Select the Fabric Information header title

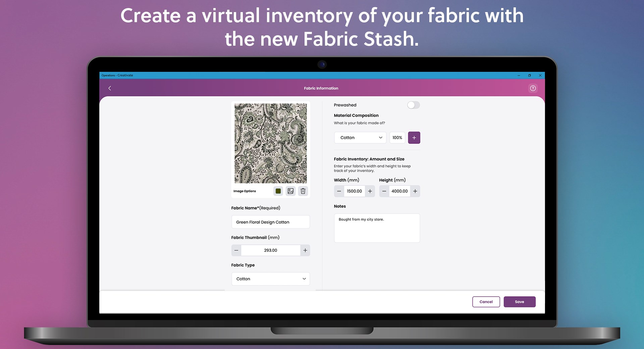click(x=321, y=88)
